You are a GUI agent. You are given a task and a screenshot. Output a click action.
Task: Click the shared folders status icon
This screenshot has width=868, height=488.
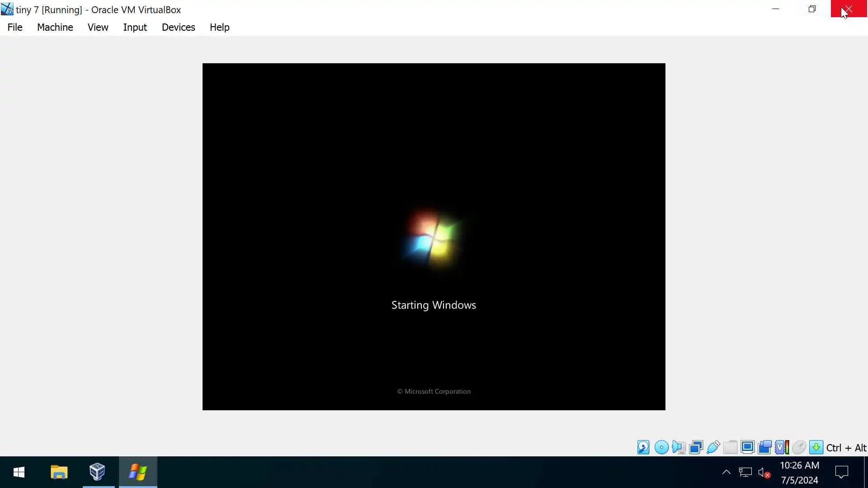point(730,447)
